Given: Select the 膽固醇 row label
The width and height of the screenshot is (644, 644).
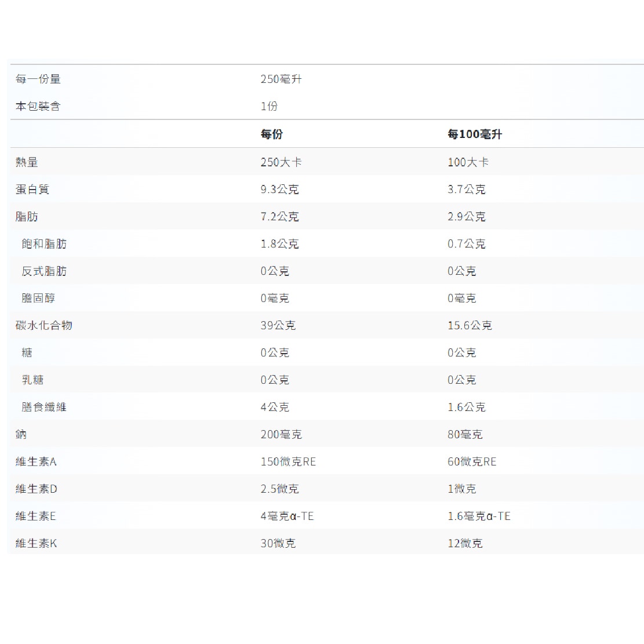Looking at the screenshot, I should pos(38,299).
